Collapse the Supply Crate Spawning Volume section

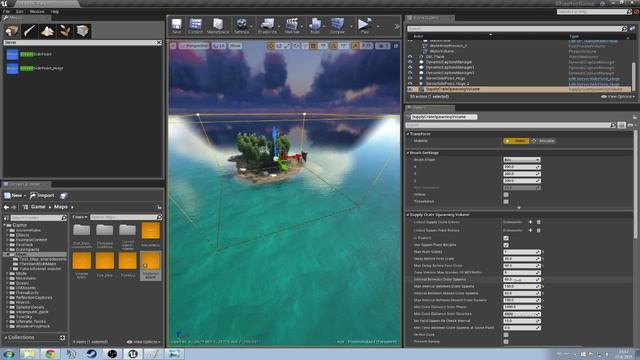(x=408, y=215)
